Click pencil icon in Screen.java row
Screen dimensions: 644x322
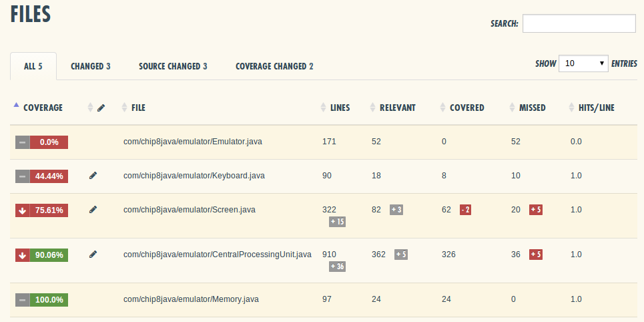[93, 210]
